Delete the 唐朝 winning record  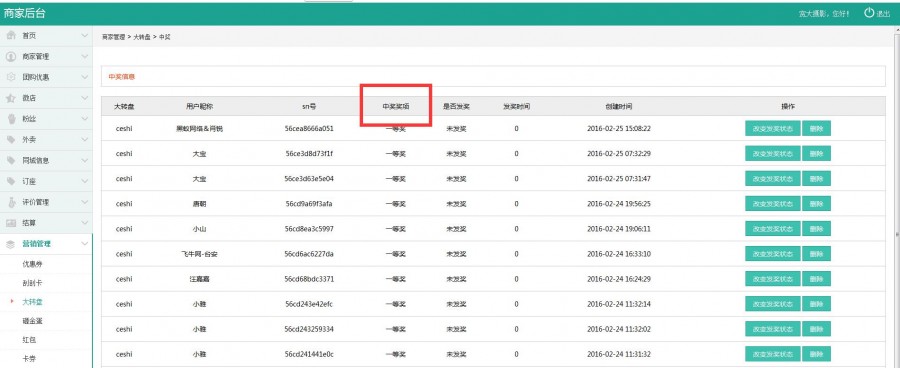(816, 204)
